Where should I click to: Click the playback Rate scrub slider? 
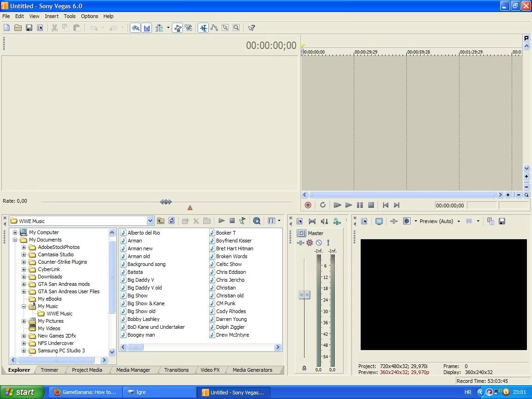point(166,202)
